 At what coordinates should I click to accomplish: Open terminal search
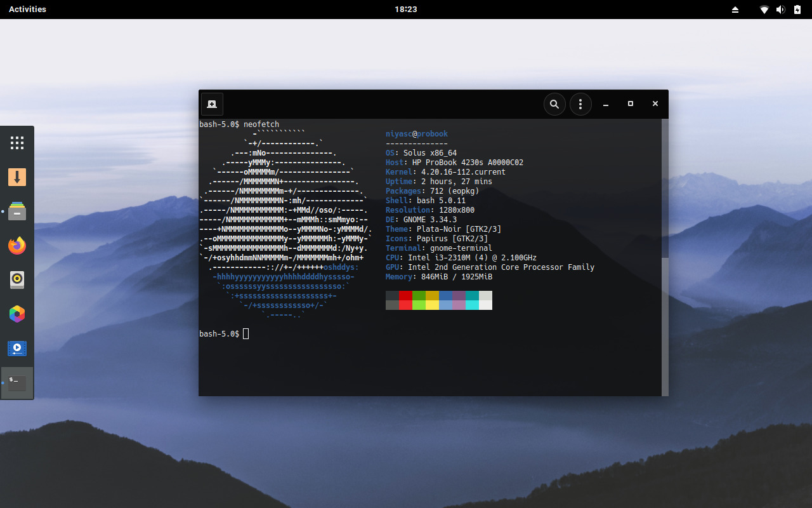(x=554, y=104)
